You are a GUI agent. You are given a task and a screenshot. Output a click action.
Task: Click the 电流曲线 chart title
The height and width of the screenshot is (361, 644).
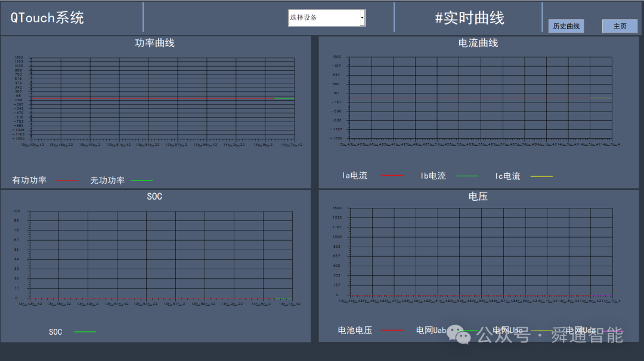click(x=478, y=43)
